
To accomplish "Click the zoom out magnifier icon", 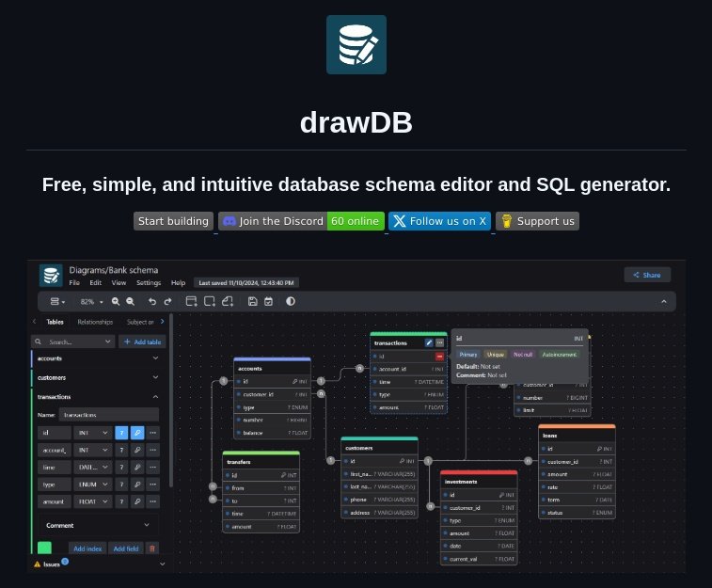I will pyautogui.click(x=131, y=301).
